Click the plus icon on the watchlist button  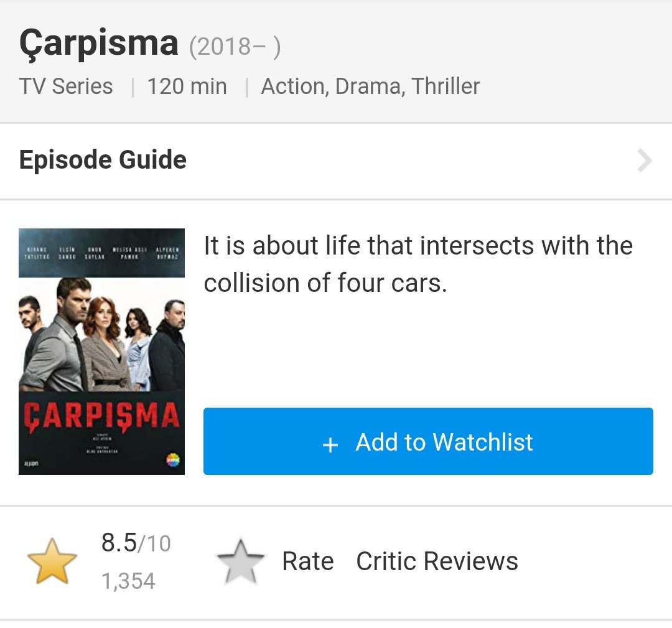pos(330,444)
